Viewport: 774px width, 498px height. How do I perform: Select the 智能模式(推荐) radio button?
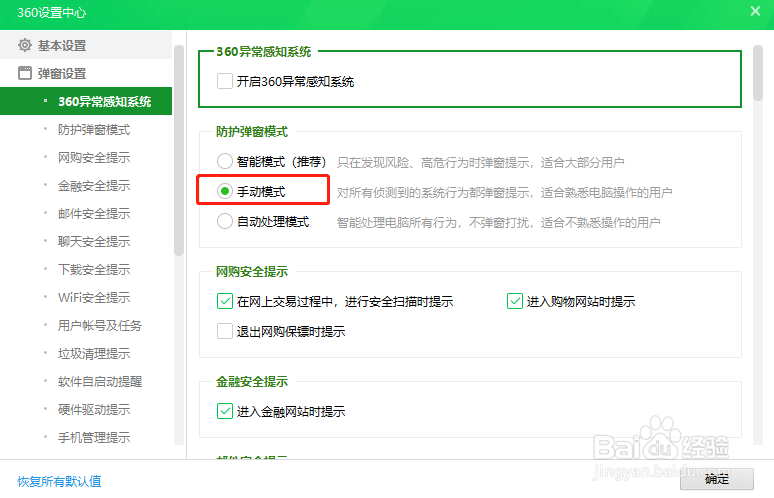tap(225, 161)
